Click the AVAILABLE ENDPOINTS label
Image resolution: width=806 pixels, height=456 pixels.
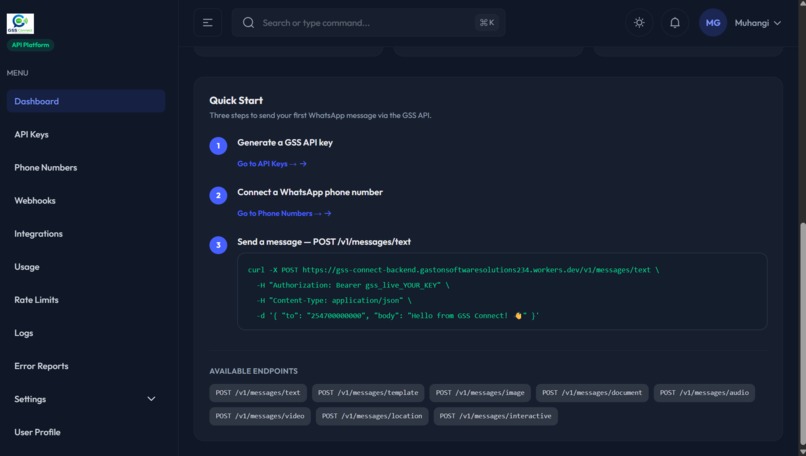click(253, 371)
